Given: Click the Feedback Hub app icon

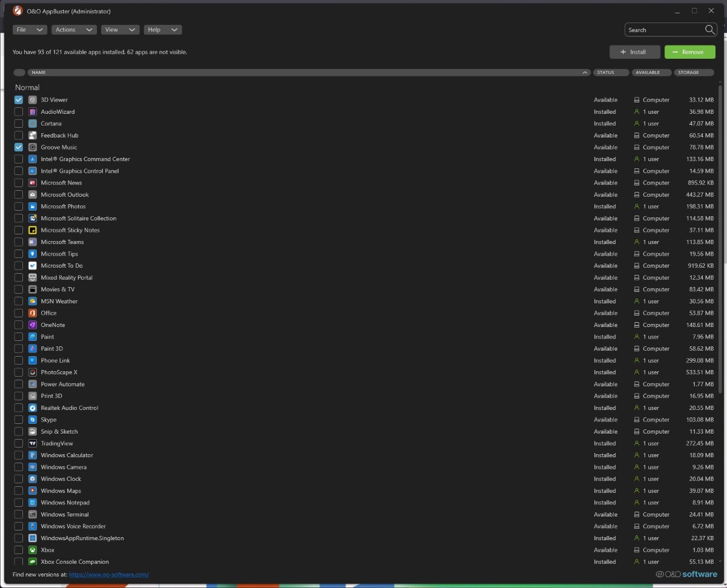Looking at the screenshot, I should click(33, 136).
